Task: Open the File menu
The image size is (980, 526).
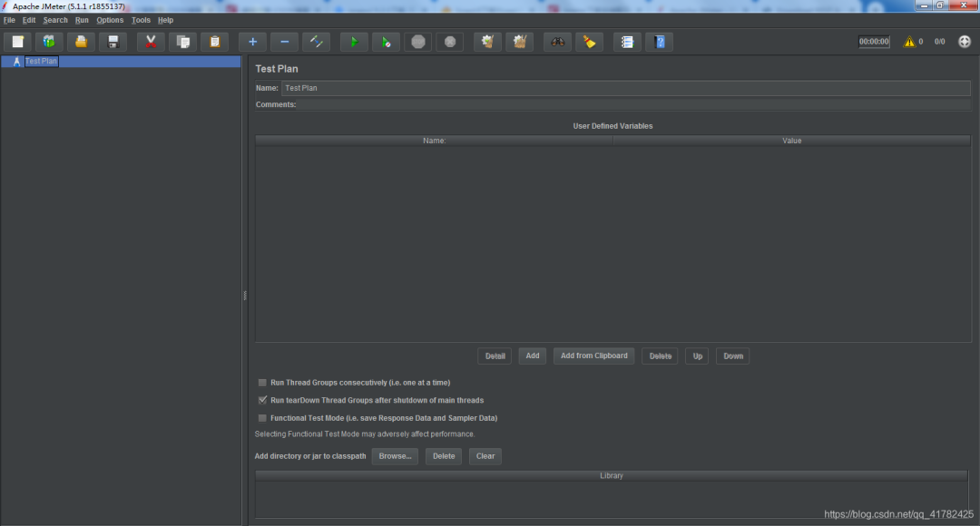Action: pos(9,20)
